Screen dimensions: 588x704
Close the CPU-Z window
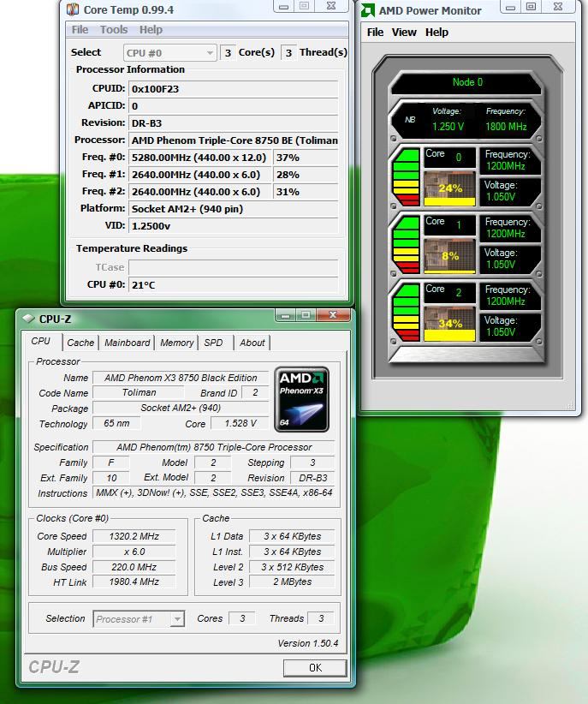(333, 315)
